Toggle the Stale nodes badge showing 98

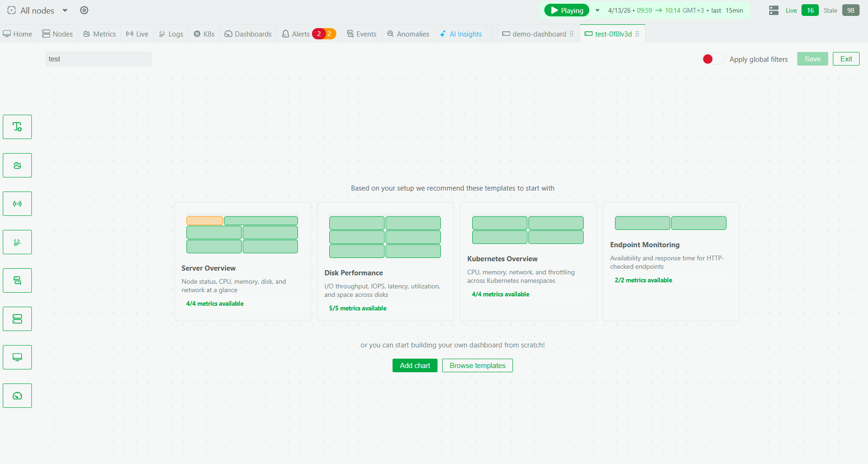pos(851,10)
